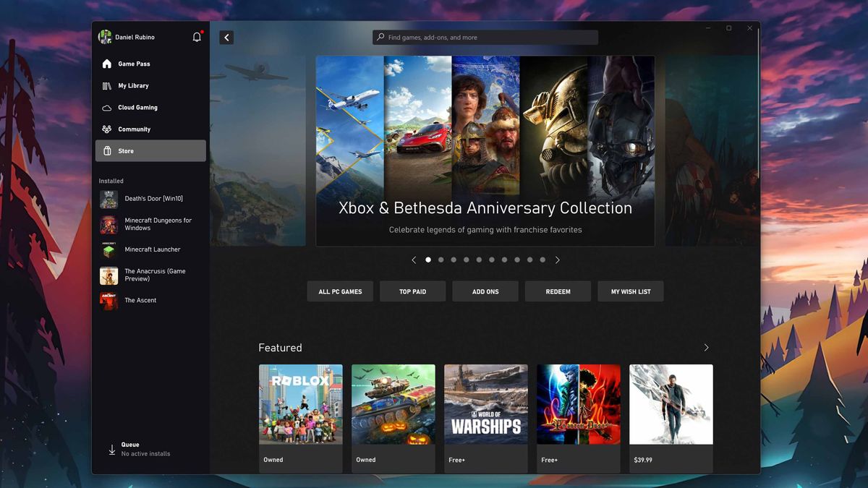This screenshot has height=488, width=868.
Task: Expand the Featured section with its arrow
Action: coord(706,347)
